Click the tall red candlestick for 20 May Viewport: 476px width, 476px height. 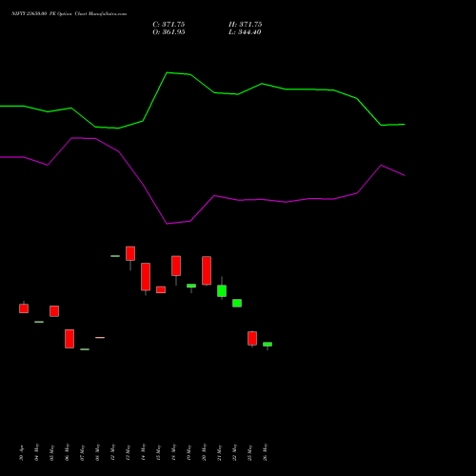tap(207, 270)
